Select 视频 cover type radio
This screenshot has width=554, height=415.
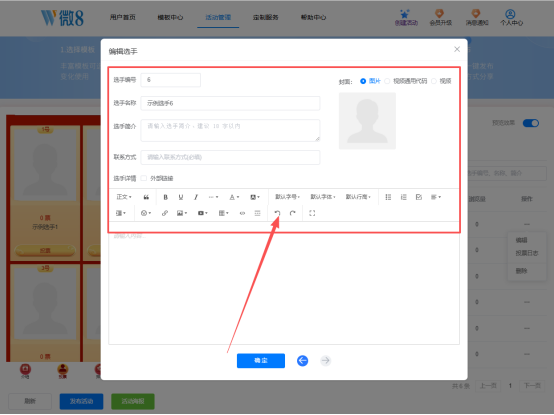pyautogui.click(x=434, y=81)
